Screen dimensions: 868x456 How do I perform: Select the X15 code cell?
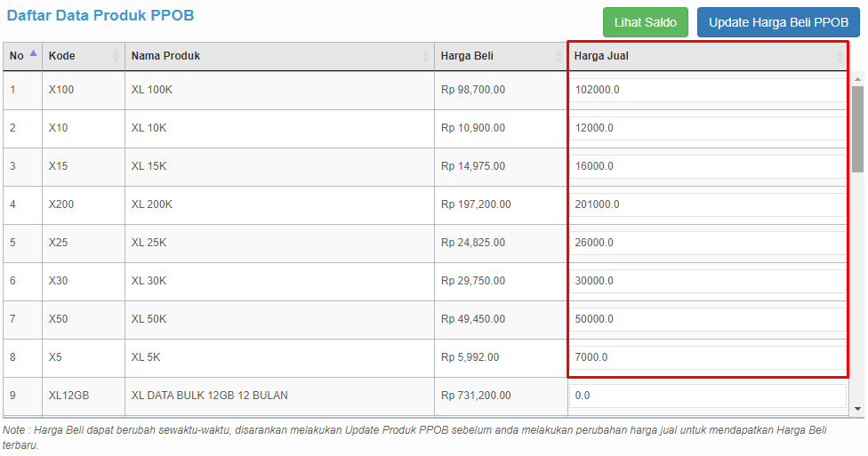84,166
